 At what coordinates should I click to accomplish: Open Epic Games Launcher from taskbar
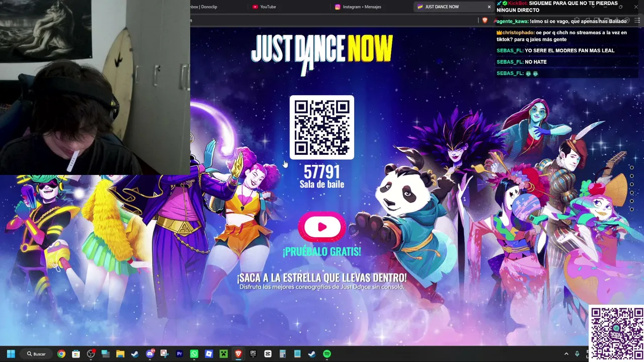pos(253,354)
